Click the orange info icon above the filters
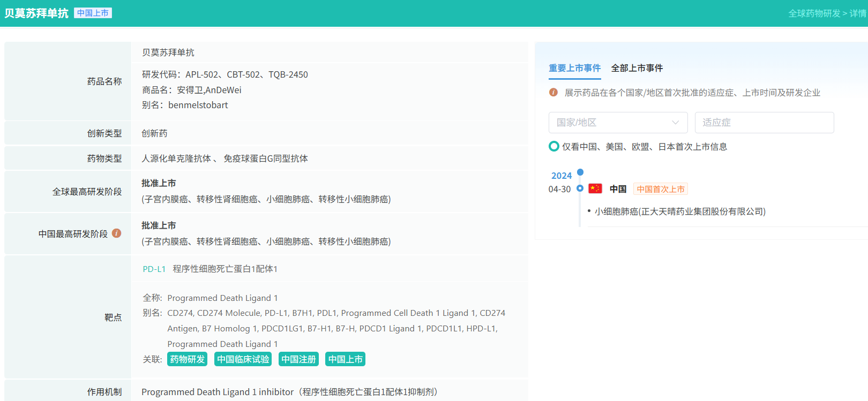Viewport: 868px width, 401px height. tap(553, 93)
